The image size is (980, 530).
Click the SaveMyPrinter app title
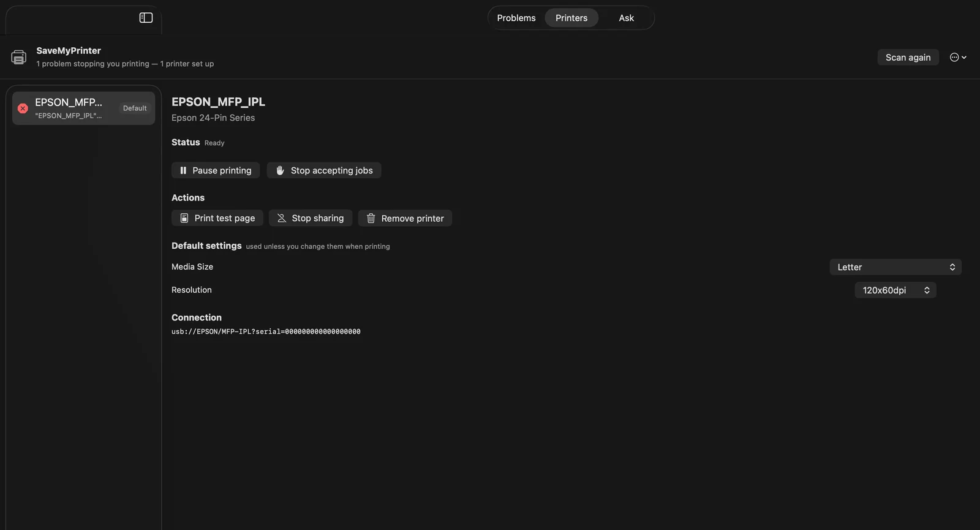click(69, 50)
